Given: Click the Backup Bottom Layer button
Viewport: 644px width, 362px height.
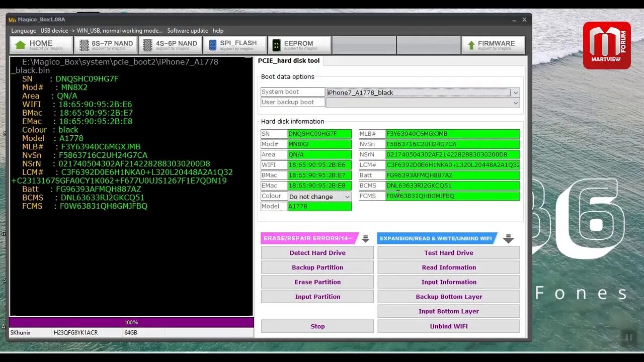Looking at the screenshot, I should point(449,297).
